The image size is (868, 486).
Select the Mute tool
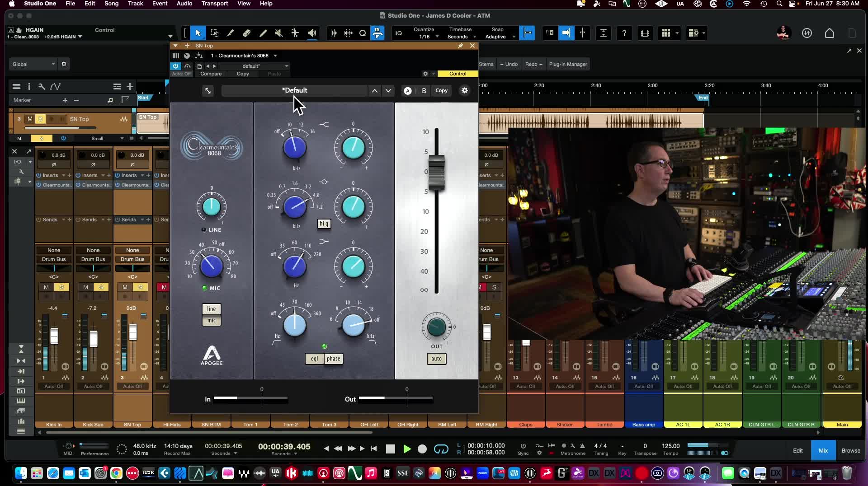click(279, 33)
